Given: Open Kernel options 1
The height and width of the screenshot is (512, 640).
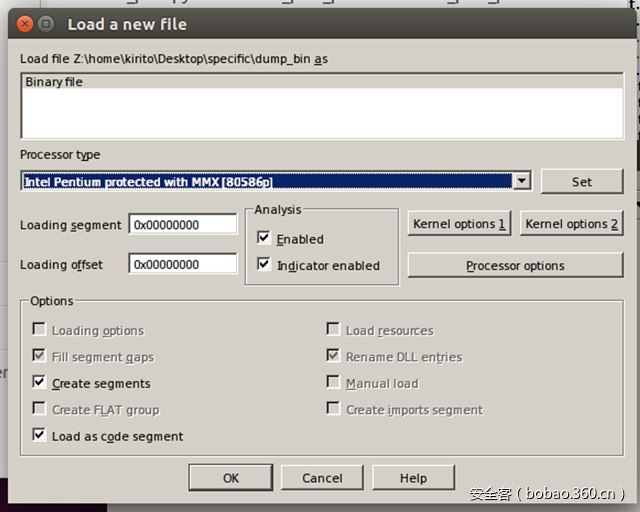Looking at the screenshot, I should (459, 224).
